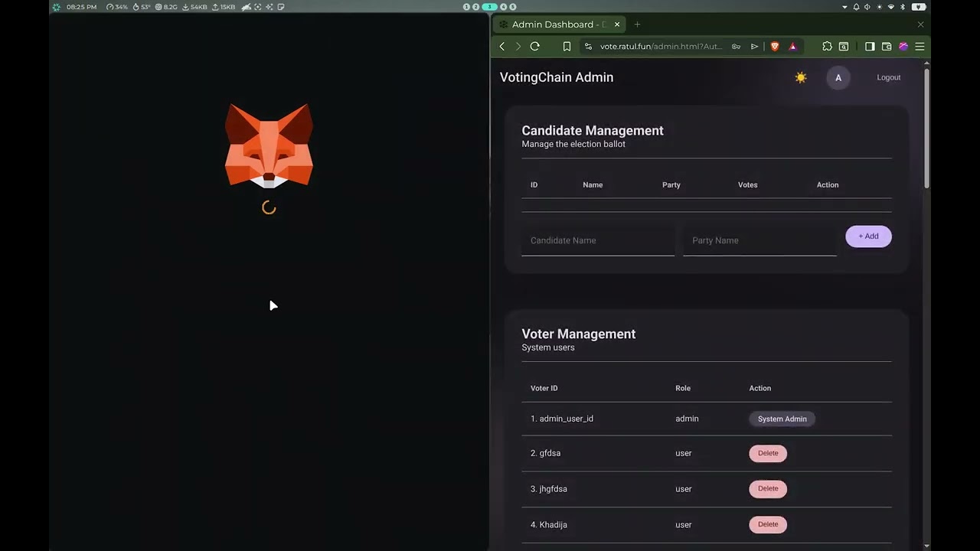Viewport: 980px width, 551px height.
Task: Click the address bar URL vote.ratul.fun
Action: (x=661, y=47)
